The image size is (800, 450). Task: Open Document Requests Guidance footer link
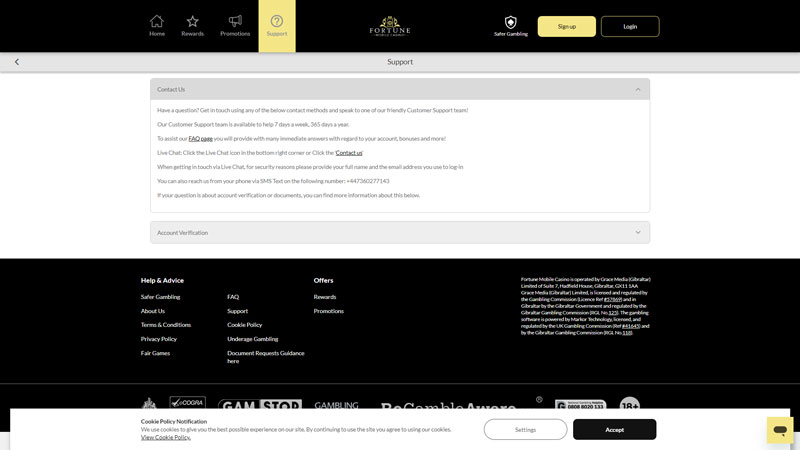pos(265,357)
